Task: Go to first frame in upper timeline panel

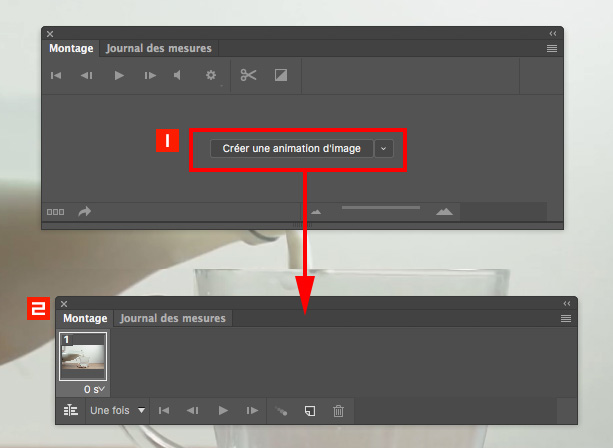Action: 56,75
